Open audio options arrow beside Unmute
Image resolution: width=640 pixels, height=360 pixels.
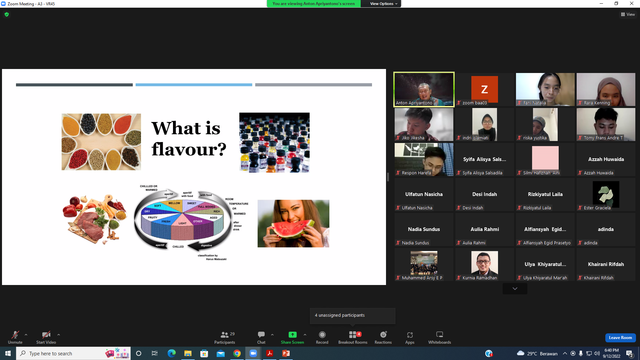pyautogui.click(x=26, y=335)
